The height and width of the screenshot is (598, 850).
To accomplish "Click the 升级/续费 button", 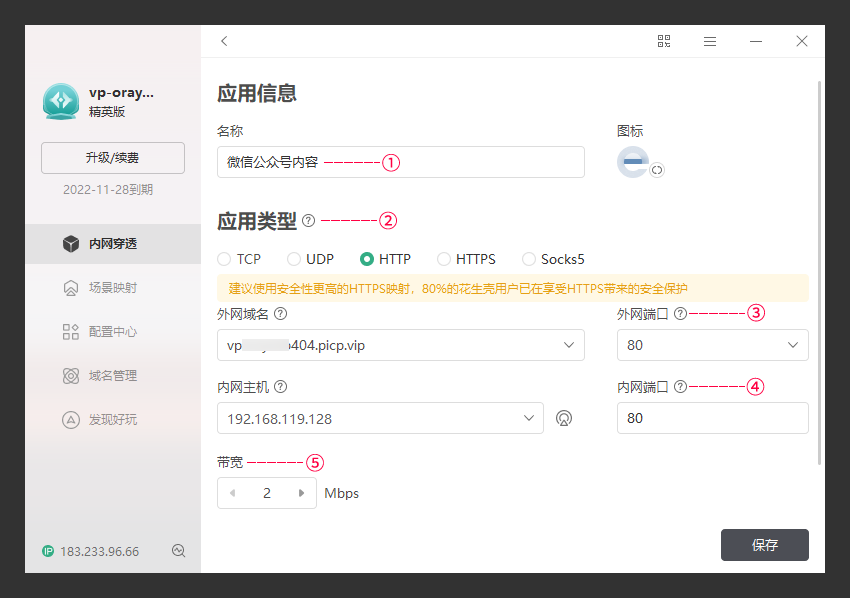I will pyautogui.click(x=113, y=158).
